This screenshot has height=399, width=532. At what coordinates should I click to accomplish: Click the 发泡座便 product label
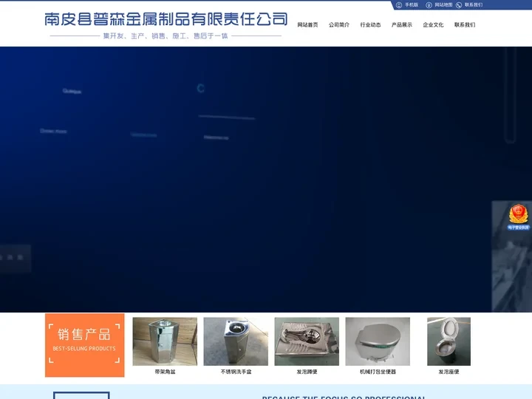[449, 372]
